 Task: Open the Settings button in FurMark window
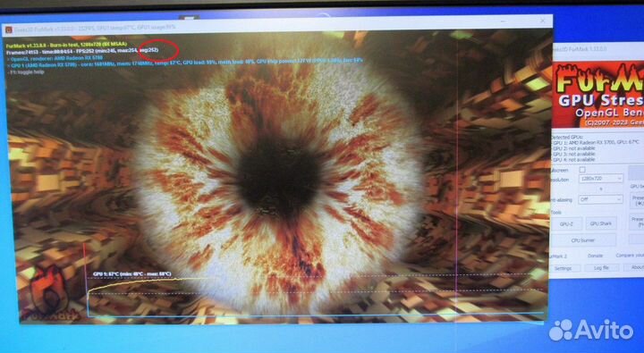pos(563,268)
